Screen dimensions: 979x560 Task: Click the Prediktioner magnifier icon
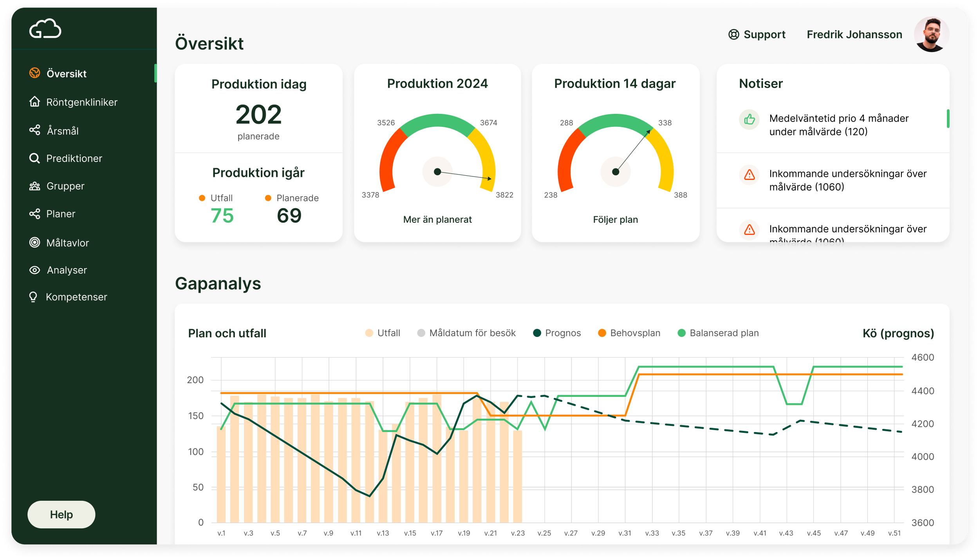[34, 158]
